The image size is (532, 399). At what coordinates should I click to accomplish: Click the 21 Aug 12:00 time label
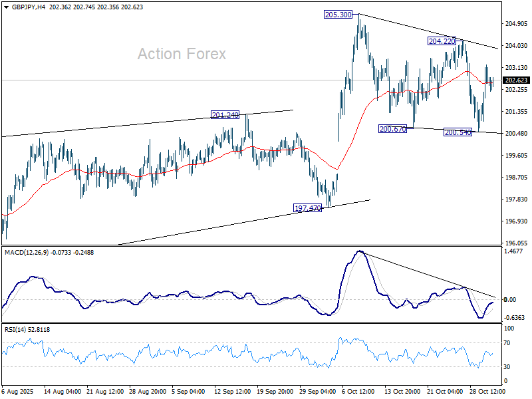coord(105,392)
